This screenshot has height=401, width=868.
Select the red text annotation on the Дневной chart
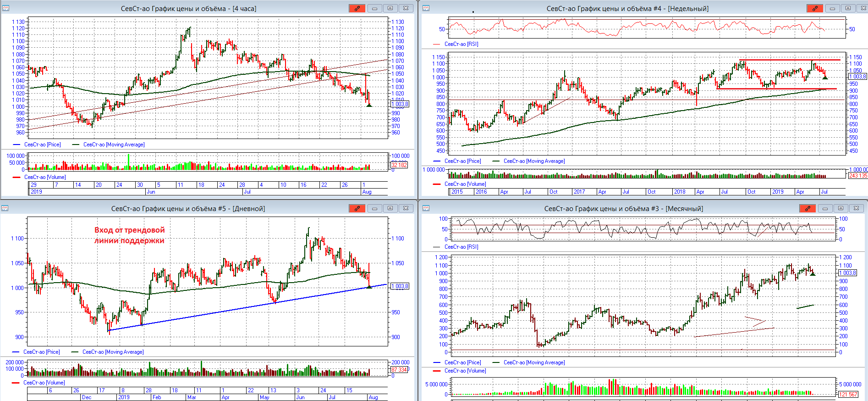click(129, 235)
